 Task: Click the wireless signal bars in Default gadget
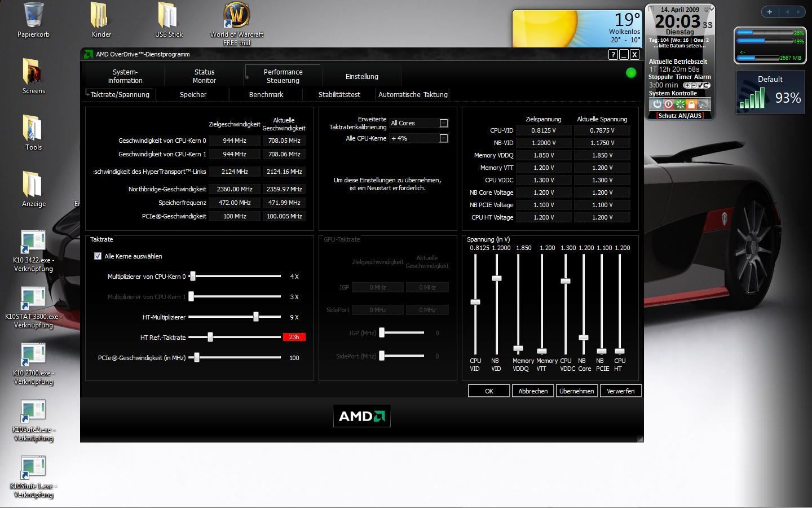(752, 98)
